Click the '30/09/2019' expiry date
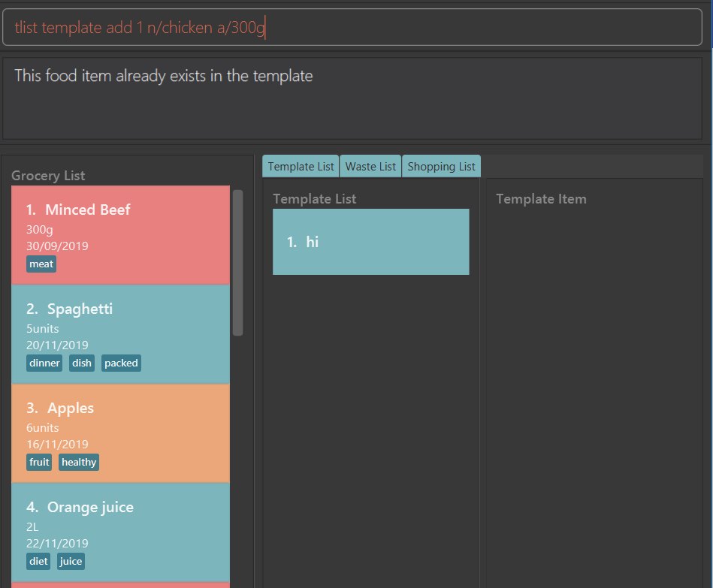The image size is (713, 588). point(57,246)
